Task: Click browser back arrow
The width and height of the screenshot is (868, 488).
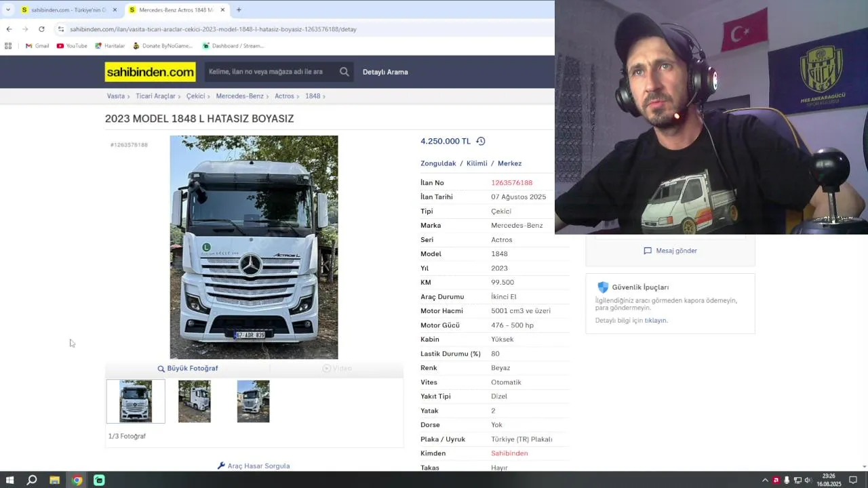Action: pyautogui.click(x=9, y=29)
